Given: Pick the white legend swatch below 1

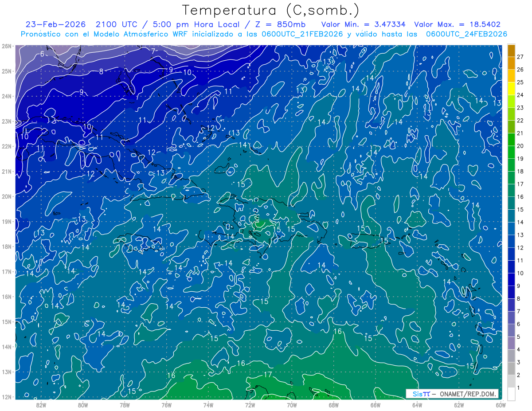Looking at the screenshot, I should (511, 394).
